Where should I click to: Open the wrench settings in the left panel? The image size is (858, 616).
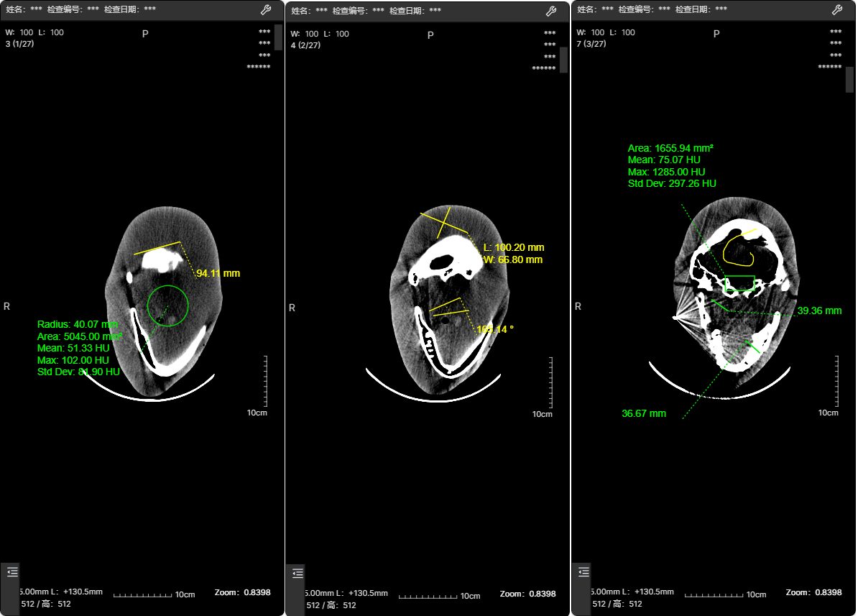point(265,11)
